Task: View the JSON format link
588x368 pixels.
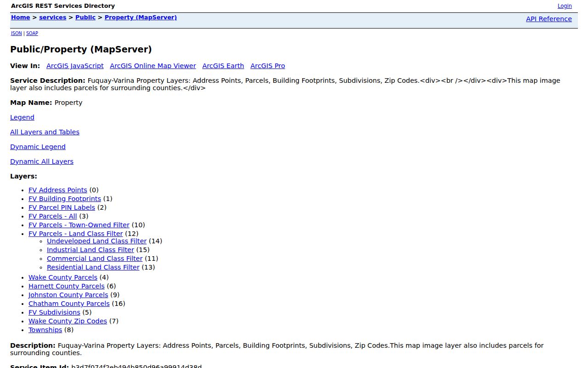Action: [16, 34]
